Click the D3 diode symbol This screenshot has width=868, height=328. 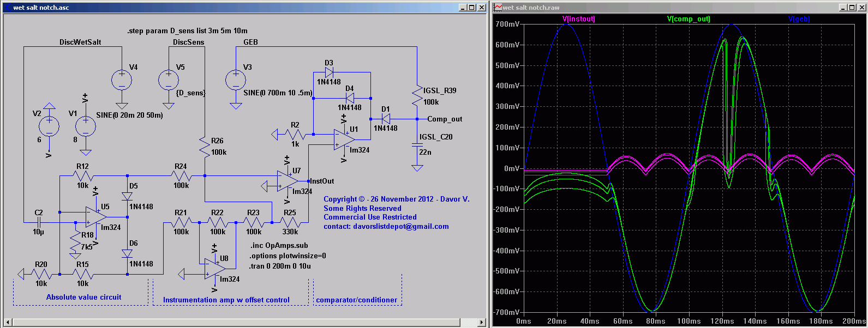click(329, 72)
